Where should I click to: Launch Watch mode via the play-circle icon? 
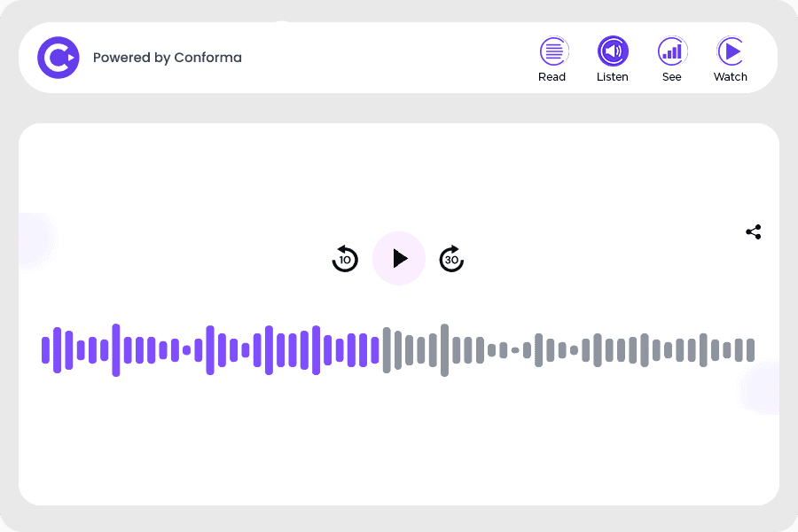pos(730,51)
